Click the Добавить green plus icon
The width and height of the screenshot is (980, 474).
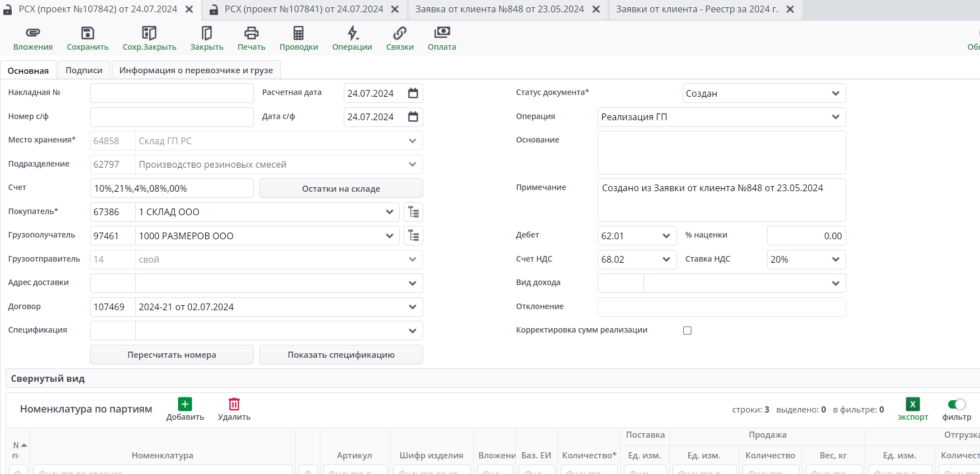point(185,404)
